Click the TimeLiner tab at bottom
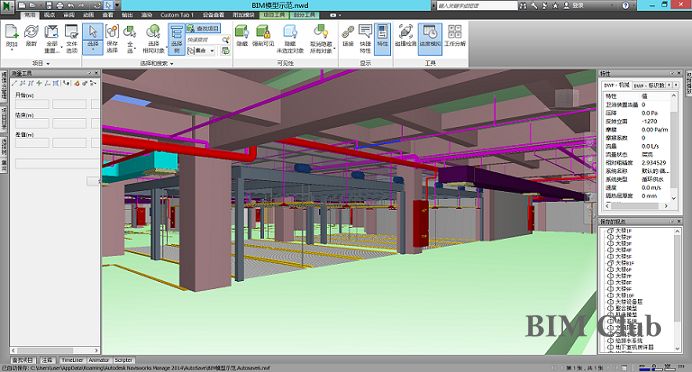Screen dimensions: 692x372 pos(72,361)
